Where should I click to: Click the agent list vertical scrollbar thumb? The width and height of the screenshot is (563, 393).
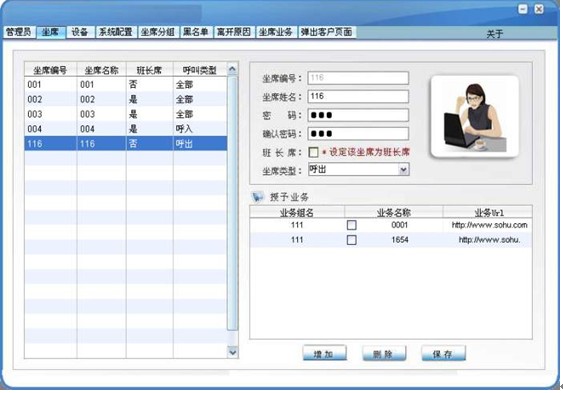[x=232, y=203]
